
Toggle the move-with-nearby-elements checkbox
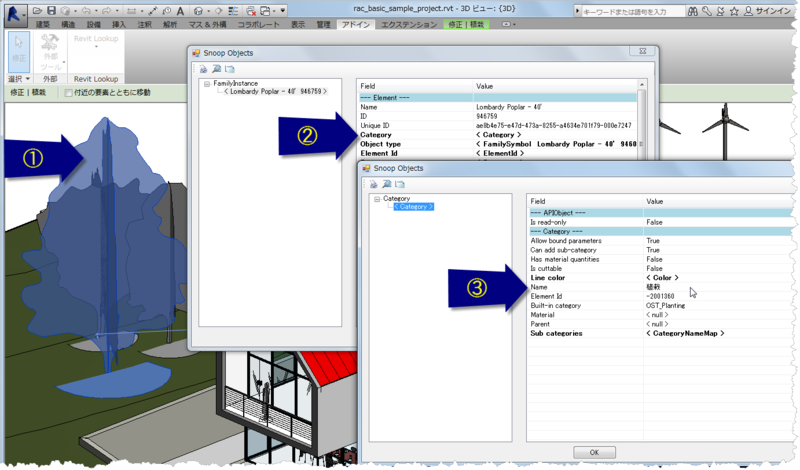point(68,93)
